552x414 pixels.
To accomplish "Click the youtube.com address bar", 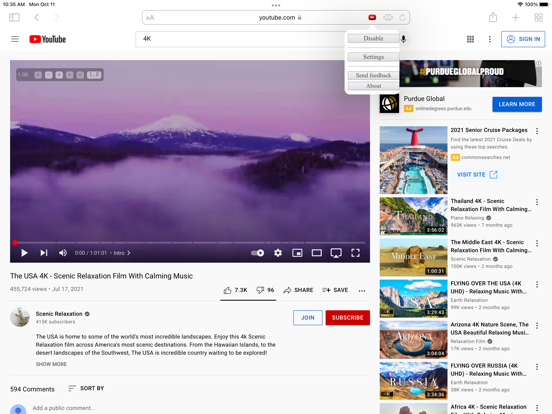I will (276, 17).
